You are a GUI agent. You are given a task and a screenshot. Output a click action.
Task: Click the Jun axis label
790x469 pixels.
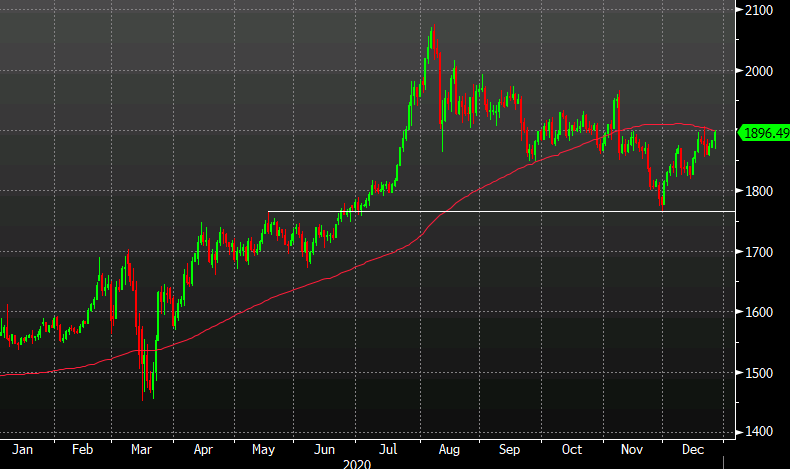coord(324,449)
